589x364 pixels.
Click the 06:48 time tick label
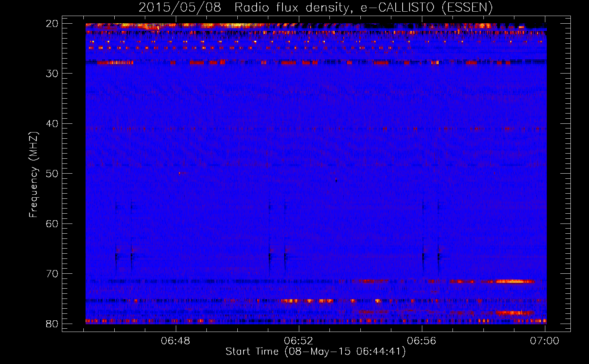click(176, 341)
